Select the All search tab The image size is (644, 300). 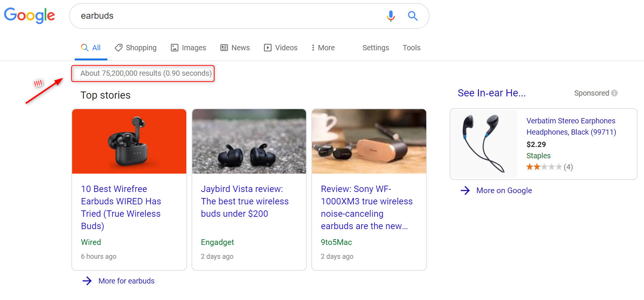click(x=91, y=48)
